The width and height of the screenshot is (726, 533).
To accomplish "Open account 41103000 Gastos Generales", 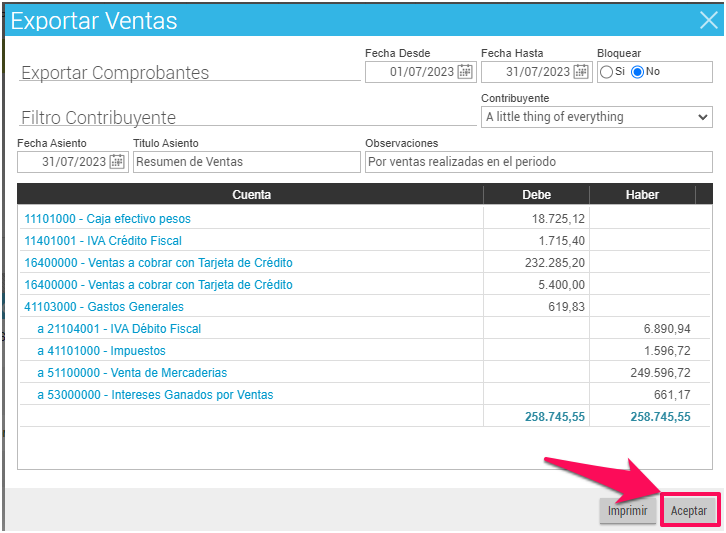I will click(x=104, y=307).
